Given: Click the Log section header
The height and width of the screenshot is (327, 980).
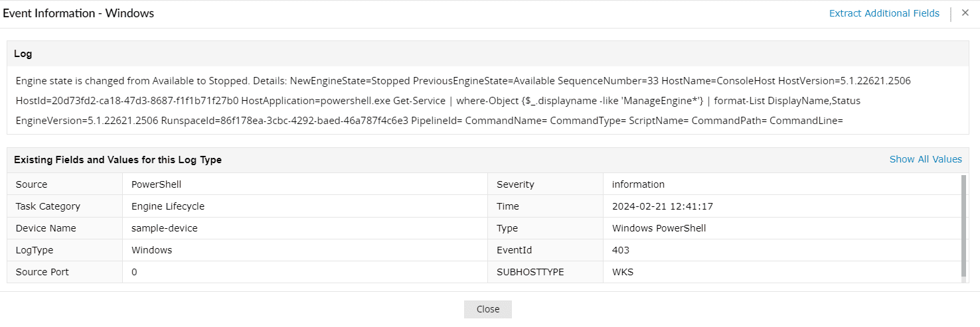Looking at the screenshot, I should click(23, 54).
